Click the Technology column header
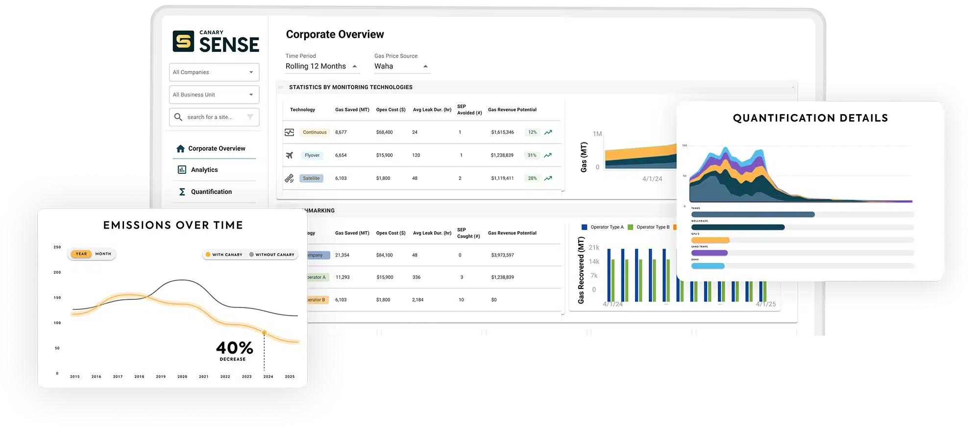This screenshot has height=427, width=980. pos(302,110)
